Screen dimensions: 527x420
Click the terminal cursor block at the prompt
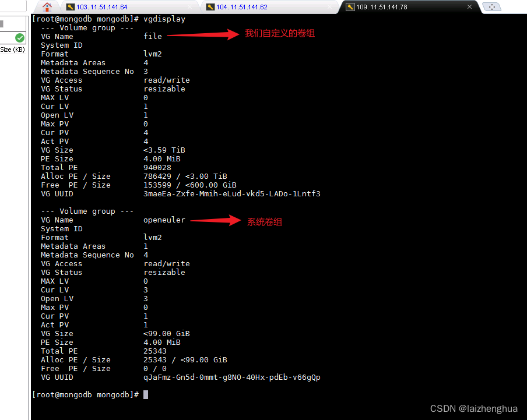click(146, 394)
